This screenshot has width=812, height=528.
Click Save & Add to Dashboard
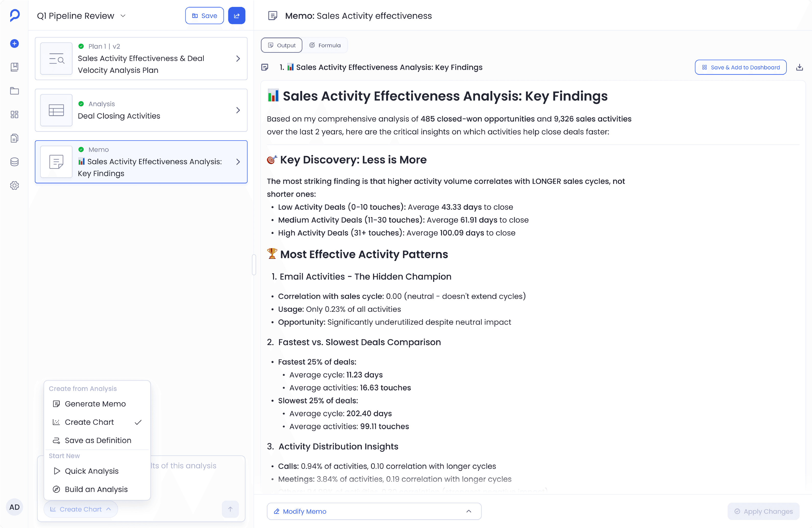pyautogui.click(x=741, y=67)
